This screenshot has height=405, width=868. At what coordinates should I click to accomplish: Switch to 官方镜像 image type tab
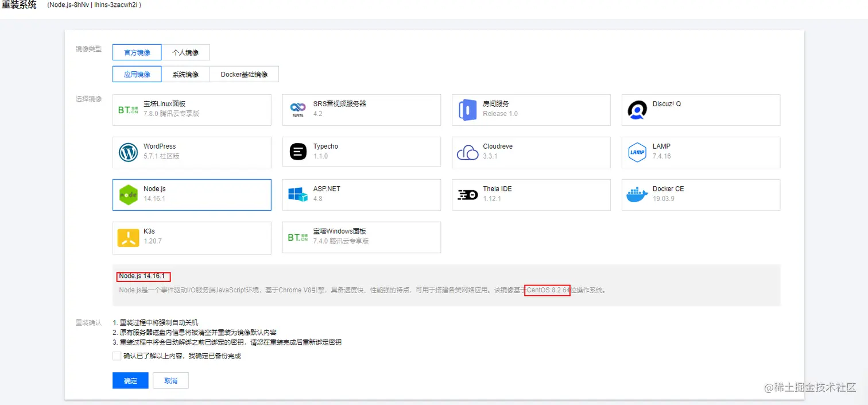pyautogui.click(x=137, y=52)
